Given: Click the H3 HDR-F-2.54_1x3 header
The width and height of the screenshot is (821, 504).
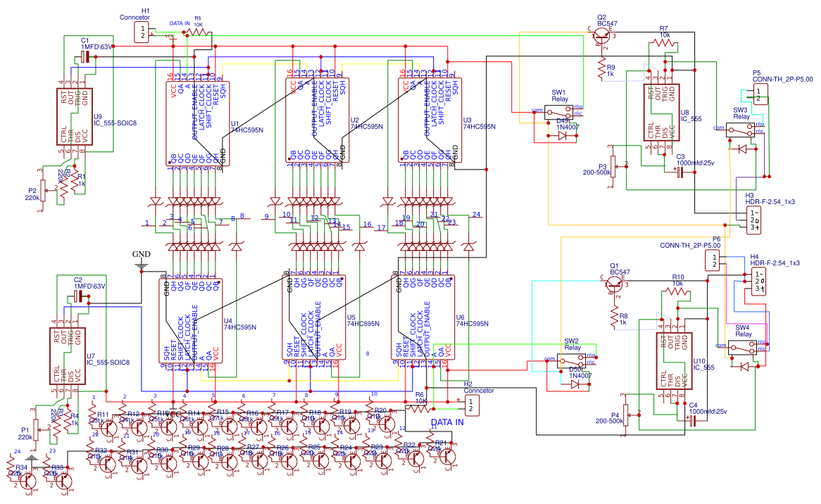Looking at the screenshot, I should pyautogui.click(x=753, y=220).
